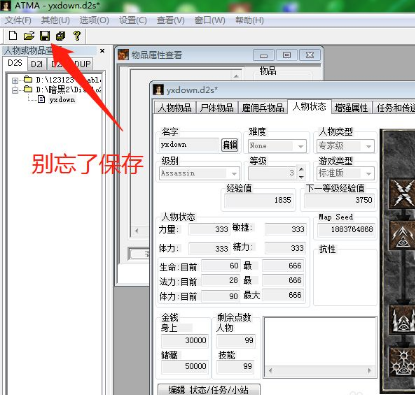Expand the first D:\ folder tree node
Viewport: 415px width, 395px height.
pos(15,80)
